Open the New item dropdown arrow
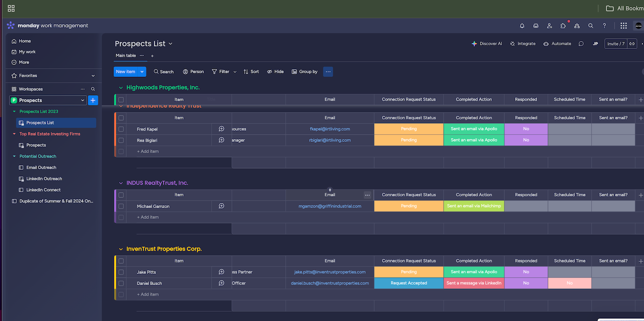Viewport: 644px width, 321px height. click(x=142, y=72)
